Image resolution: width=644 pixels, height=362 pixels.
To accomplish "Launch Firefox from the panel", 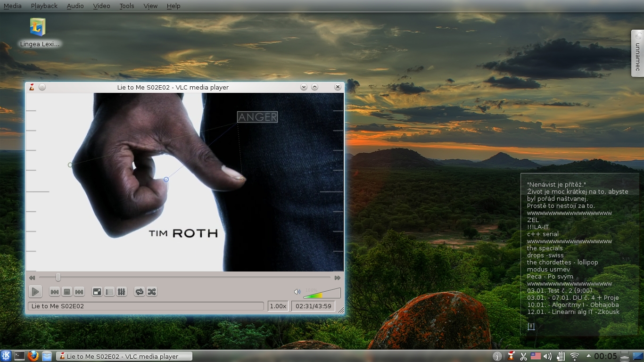I will click(33, 356).
